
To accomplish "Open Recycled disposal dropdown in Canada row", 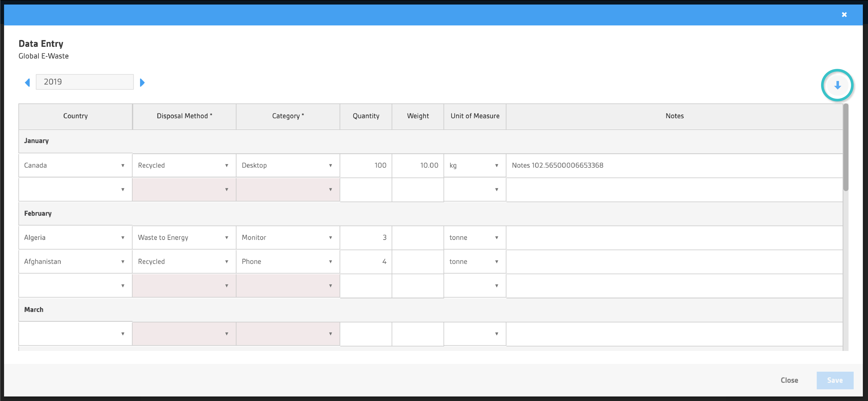I will 184,165.
